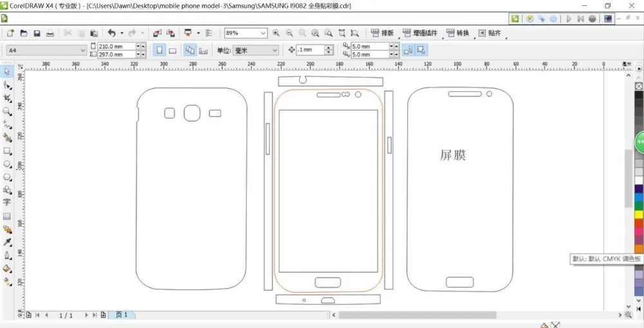644x328 pixels.
Task: Set page orientation to portrait
Action: pos(159,50)
